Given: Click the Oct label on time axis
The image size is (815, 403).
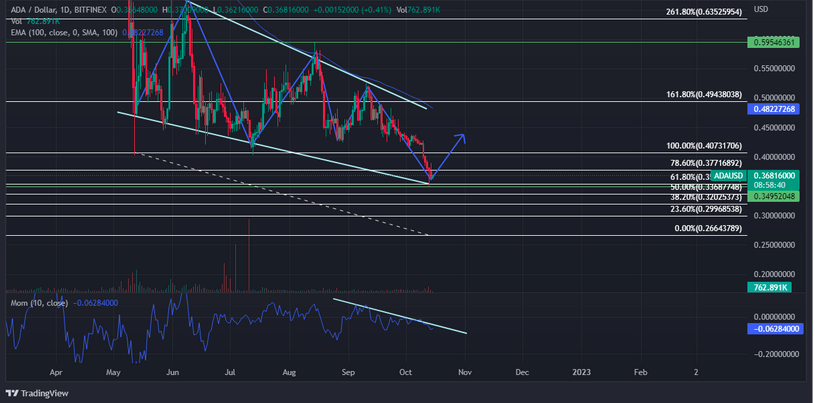Looking at the screenshot, I should 405,370.
